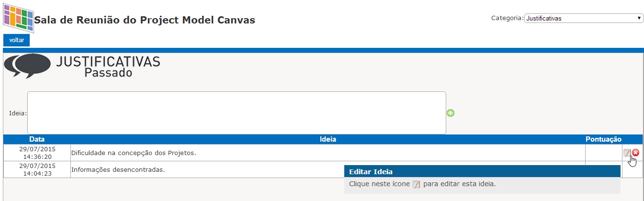Open the Categoria dropdown showing Justificativas

[584, 18]
